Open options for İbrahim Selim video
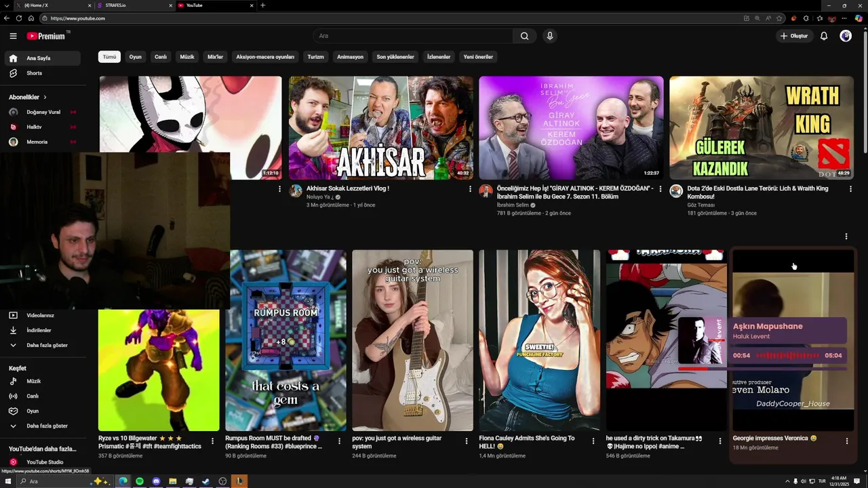The height and width of the screenshot is (488, 868). [660, 189]
